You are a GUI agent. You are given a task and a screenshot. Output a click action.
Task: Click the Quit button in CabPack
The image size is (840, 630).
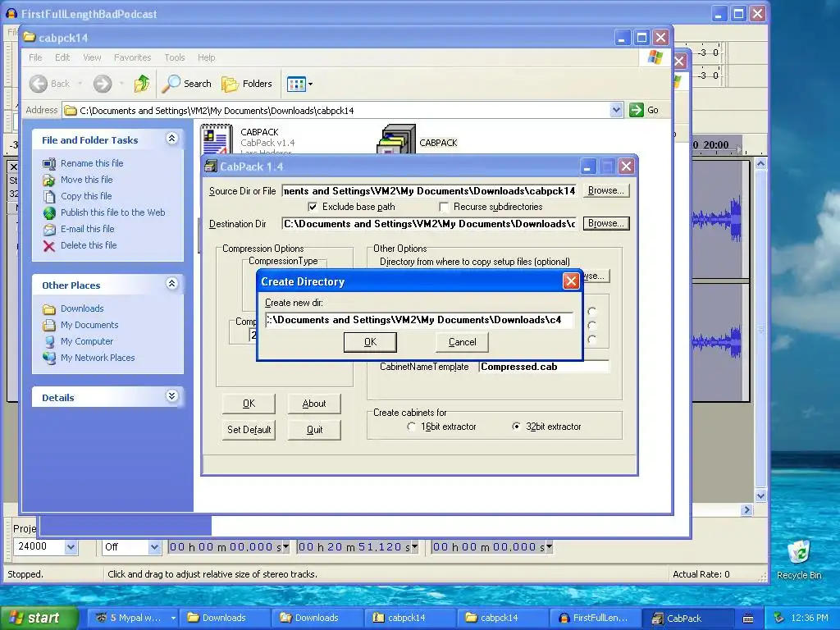point(314,430)
